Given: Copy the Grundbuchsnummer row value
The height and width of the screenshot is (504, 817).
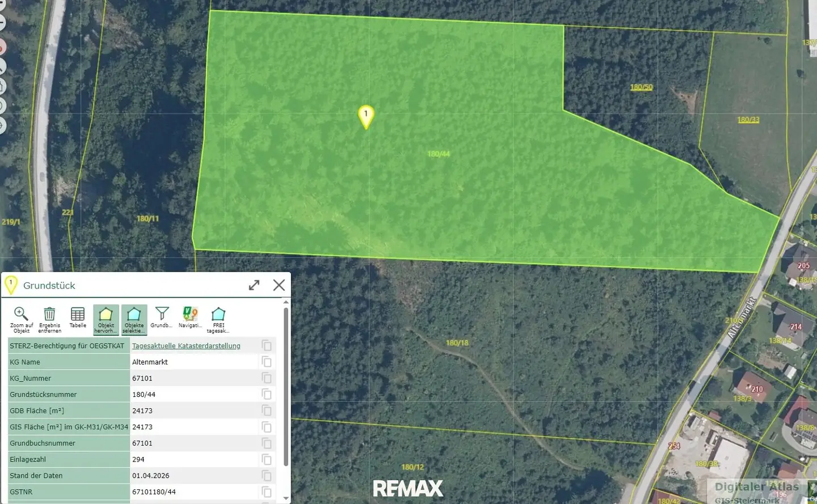Looking at the screenshot, I should (x=267, y=443).
